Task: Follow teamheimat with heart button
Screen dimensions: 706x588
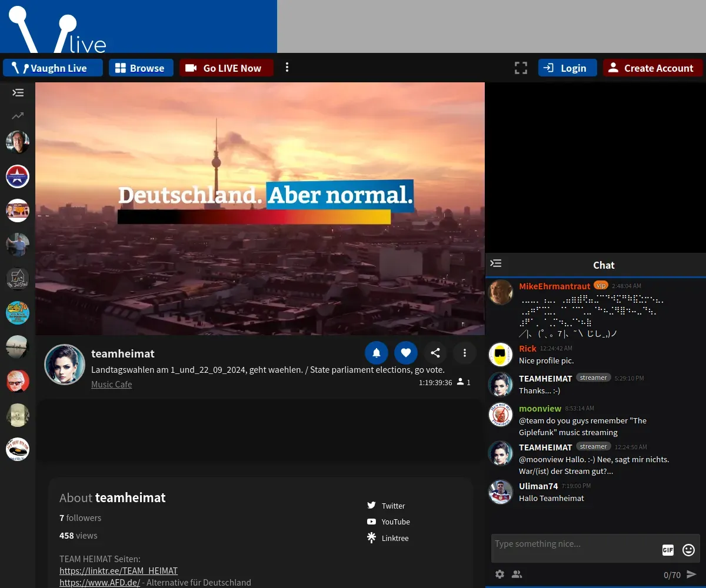Action: pos(406,353)
